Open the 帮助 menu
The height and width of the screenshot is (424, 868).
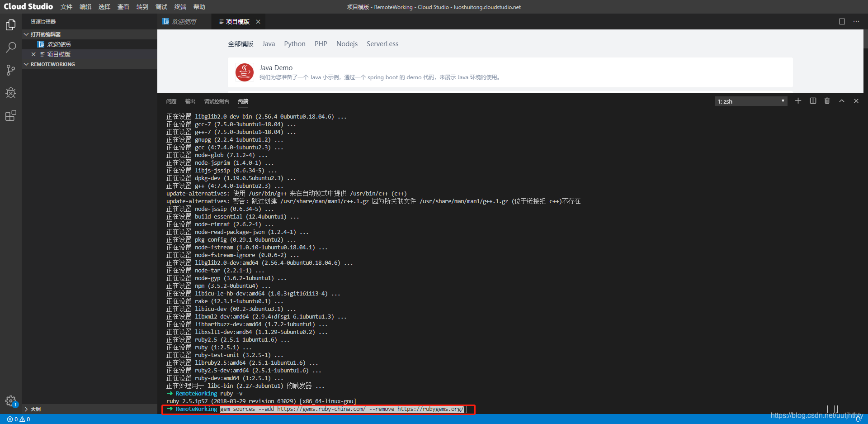point(199,7)
